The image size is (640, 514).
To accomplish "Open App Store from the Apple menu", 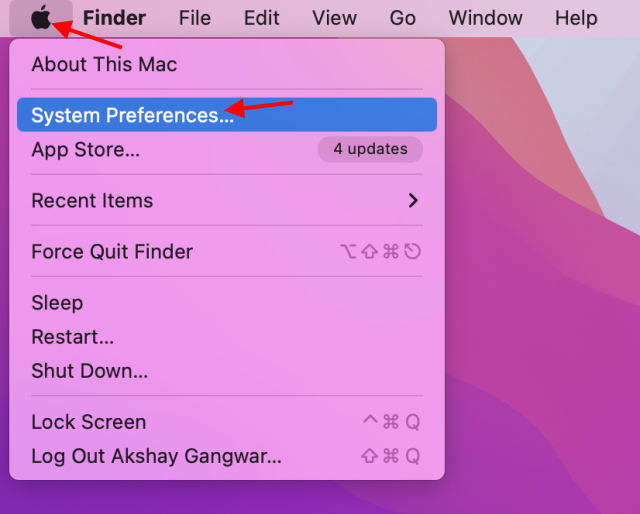I will point(86,150).
